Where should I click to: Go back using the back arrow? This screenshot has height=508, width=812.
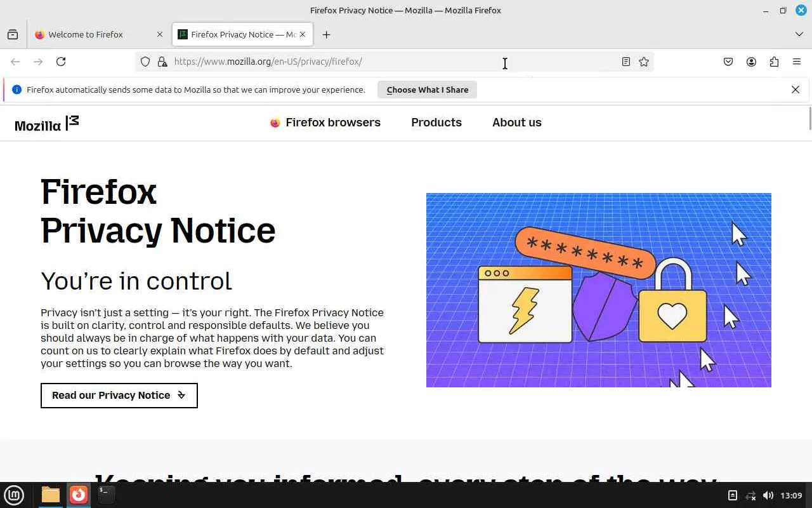pyautogui.click(x=15, y=62)
